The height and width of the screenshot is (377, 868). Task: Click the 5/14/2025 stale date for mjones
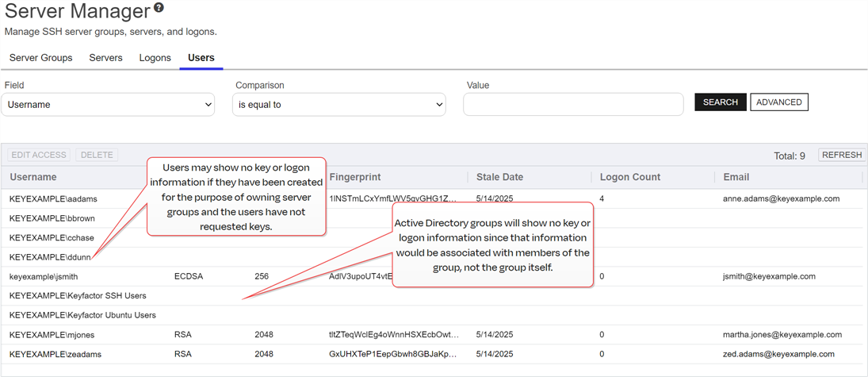coord(495,334)
